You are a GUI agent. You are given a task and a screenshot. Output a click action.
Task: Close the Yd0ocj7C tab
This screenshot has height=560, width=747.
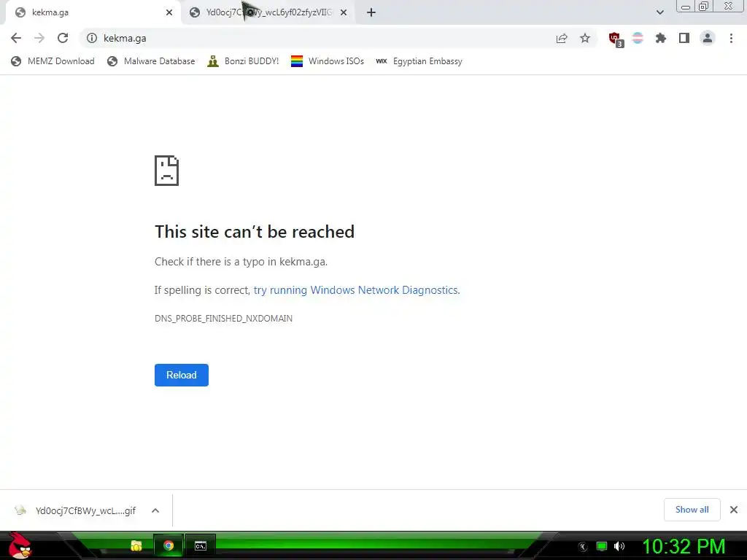(x=344, y=12)
